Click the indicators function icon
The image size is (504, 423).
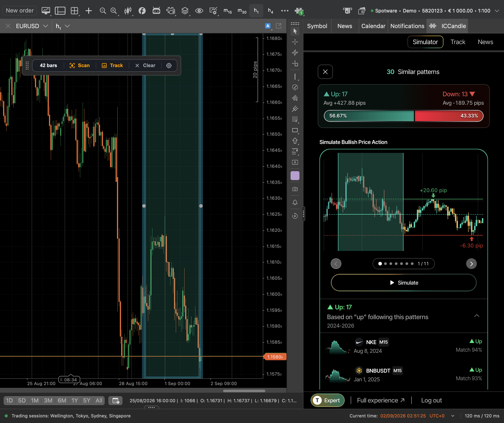pyautogui.click(x=142, y=10)
